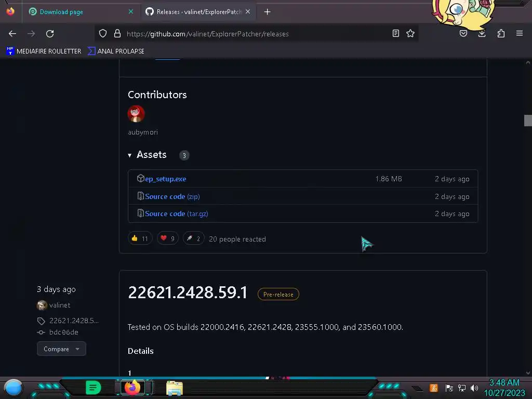Image resolution: width=532 pixels, height=399 pixels.
Task: Bookmark this page with the star icon
Action: pos(410,33)
